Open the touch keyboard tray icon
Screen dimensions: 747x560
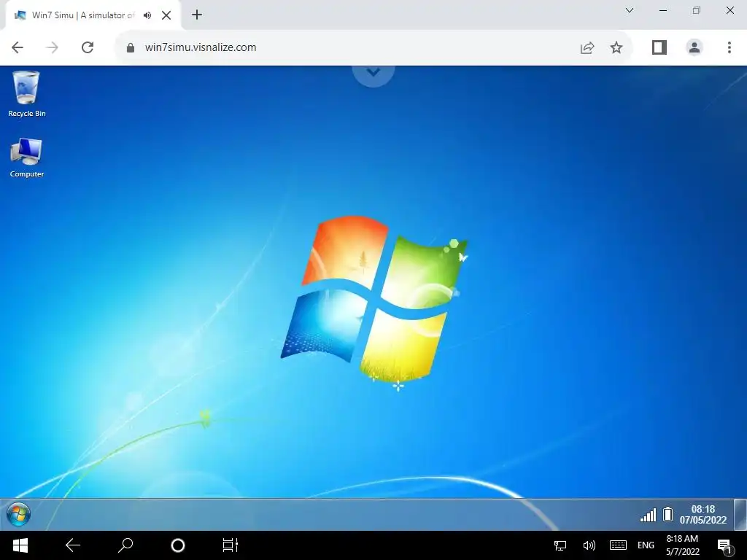point(618,545)
